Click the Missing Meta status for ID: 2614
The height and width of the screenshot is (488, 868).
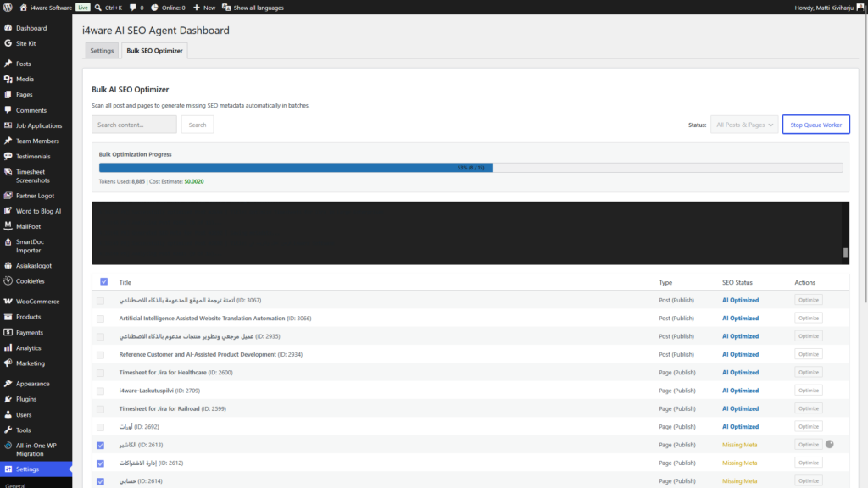(739, 481)
